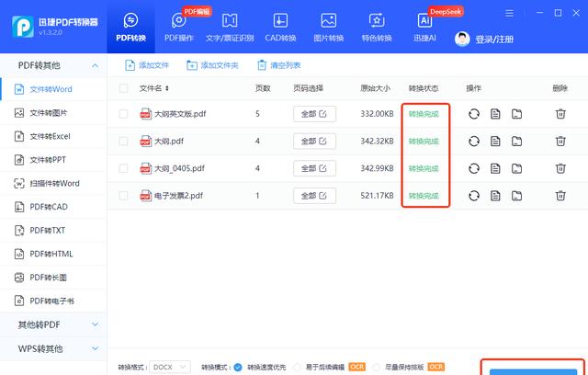Sort the list by 文件名 column

[x=154, y=88]
